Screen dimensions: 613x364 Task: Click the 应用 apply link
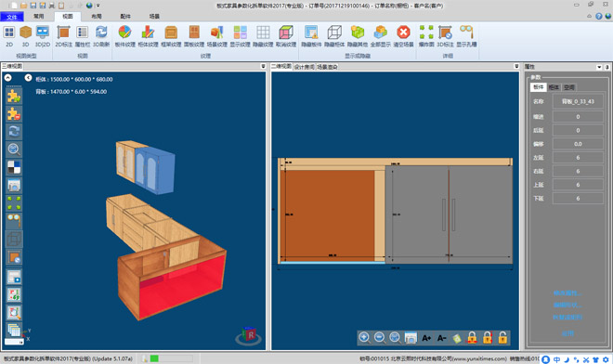(x=567, y=333)
